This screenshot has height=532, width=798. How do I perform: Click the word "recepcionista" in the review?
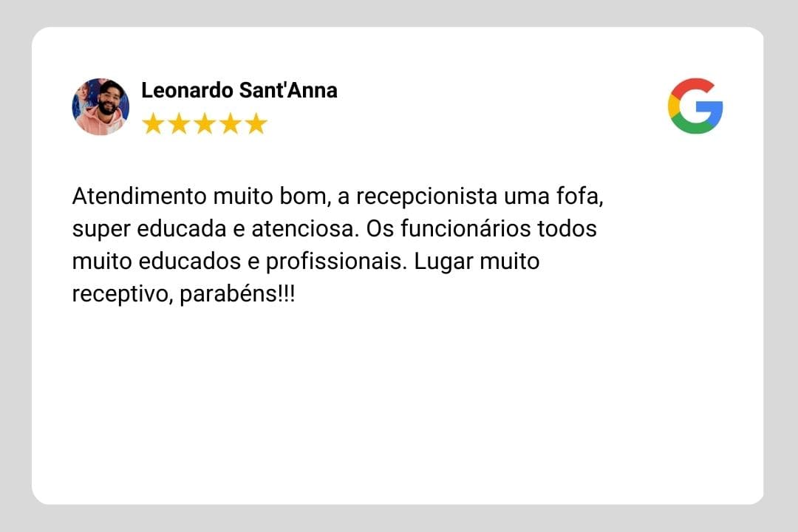click(426, 196)
